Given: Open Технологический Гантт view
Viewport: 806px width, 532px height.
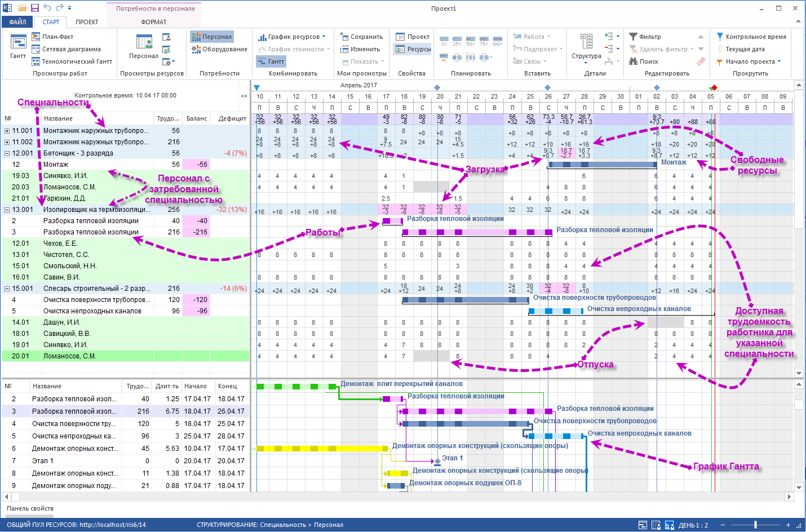Looking at the screenshot, I should (x=72, y=61).
